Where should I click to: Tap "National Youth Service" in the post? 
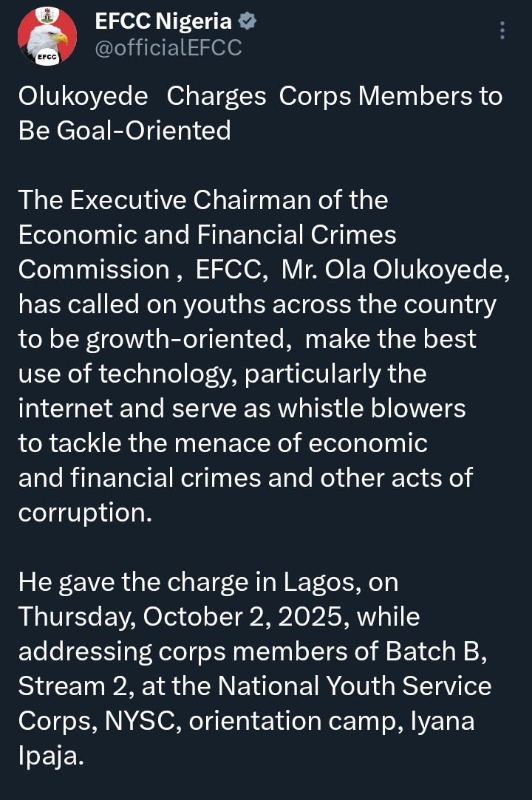[x=353, y=686]
